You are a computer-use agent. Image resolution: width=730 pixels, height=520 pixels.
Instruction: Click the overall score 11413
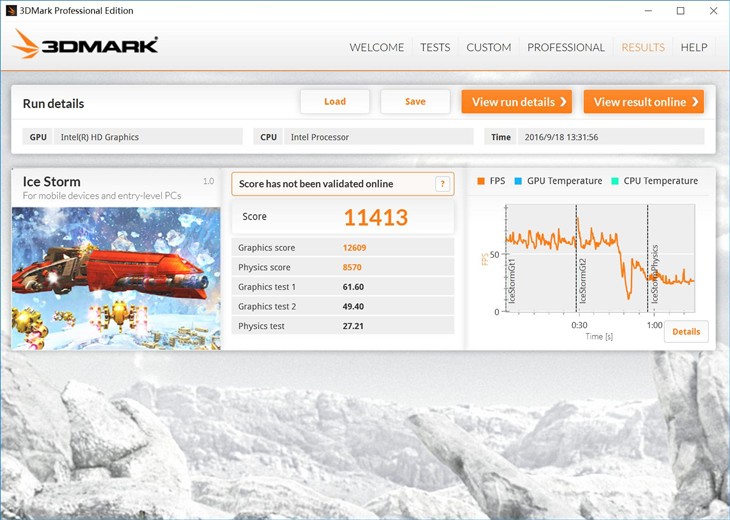click(376, 217)
